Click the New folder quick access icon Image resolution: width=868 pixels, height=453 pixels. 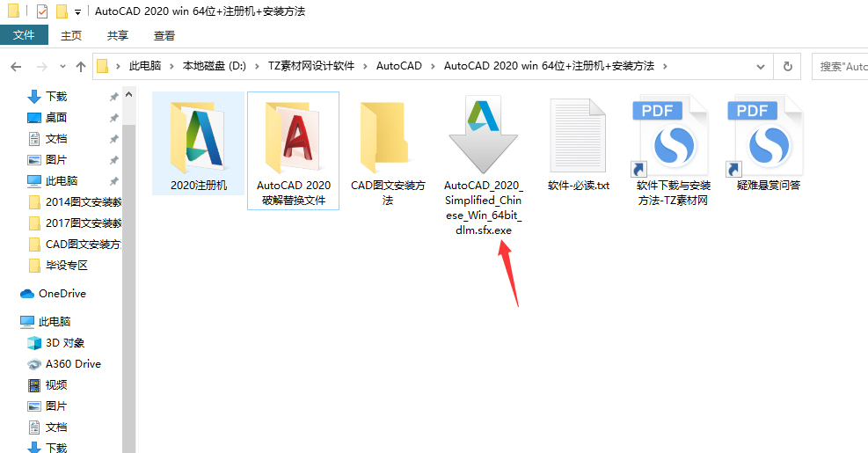tap(62, 11)
